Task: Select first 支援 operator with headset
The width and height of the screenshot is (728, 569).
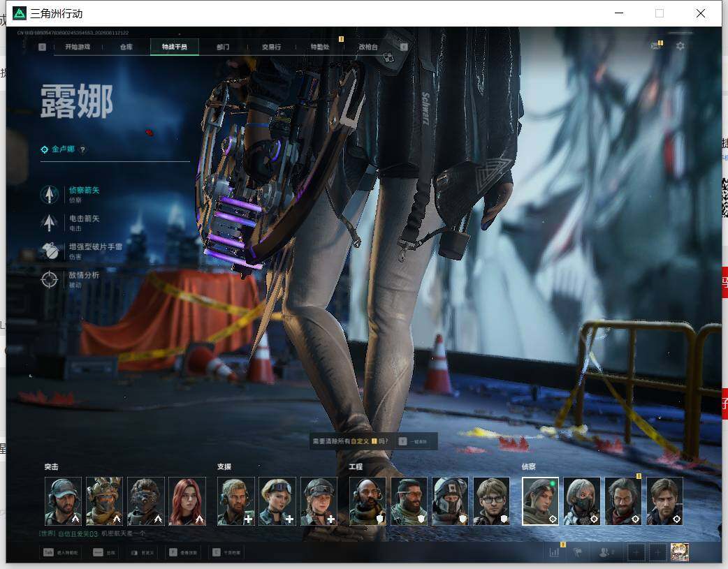Action: pos(236,501)
